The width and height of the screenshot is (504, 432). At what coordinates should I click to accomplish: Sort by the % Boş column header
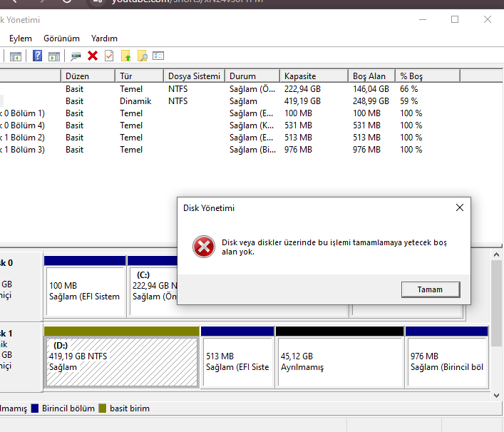coord(428,76)
